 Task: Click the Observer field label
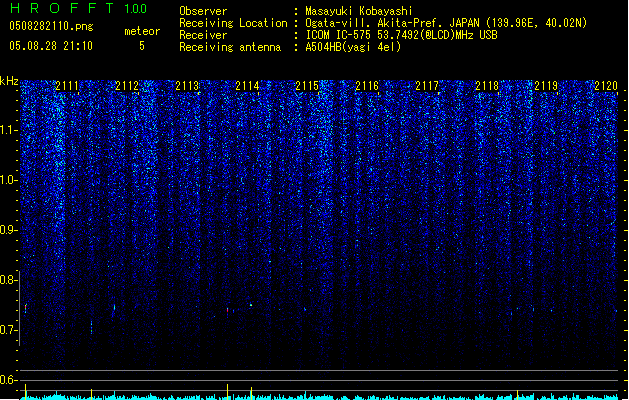203,11
